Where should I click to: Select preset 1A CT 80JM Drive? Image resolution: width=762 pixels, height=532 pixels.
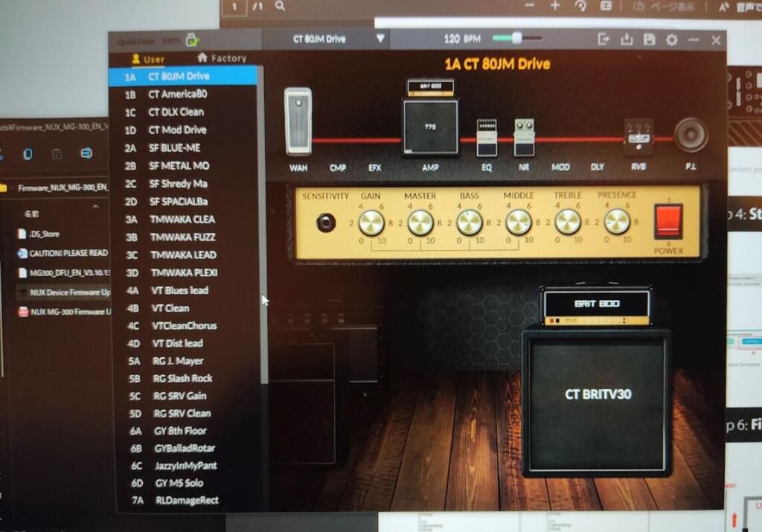tap(183, 77)
